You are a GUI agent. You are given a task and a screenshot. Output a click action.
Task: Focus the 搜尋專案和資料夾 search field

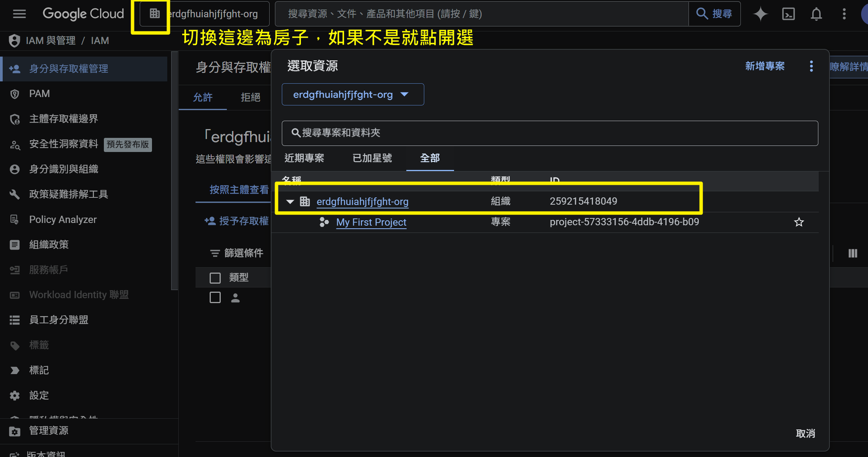coord(550,133)
